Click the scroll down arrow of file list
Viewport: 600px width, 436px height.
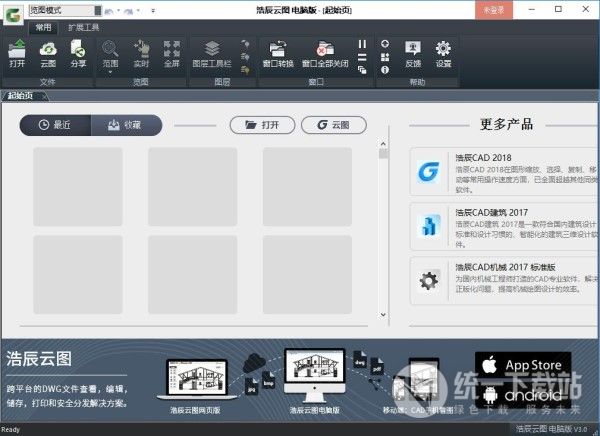[x=383, y=315]
